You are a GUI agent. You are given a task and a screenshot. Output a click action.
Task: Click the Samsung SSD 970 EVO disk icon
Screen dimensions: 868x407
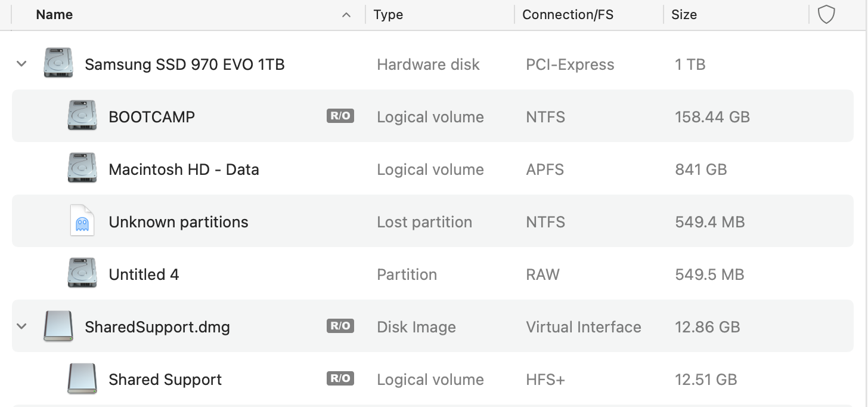pos(58,63)
